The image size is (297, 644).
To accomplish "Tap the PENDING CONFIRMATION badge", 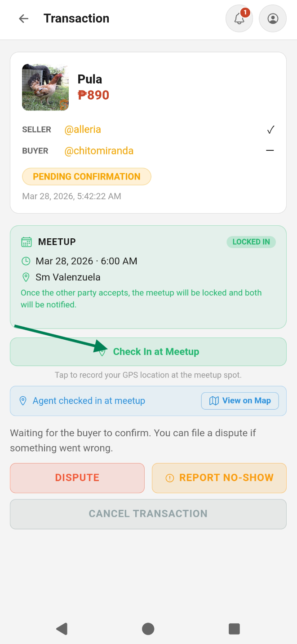I will pos(86,176).
